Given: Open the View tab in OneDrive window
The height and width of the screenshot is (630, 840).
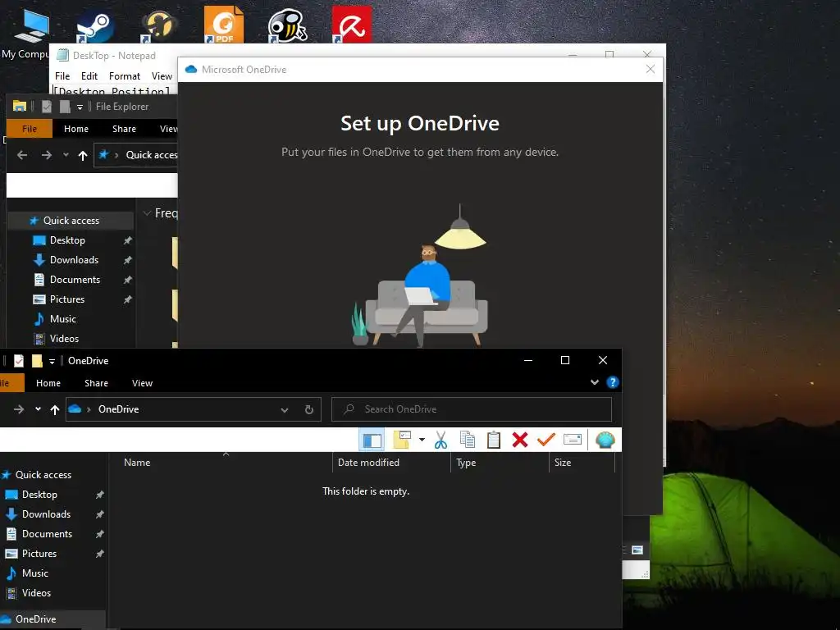Looking at the screenshot, I should coord(143,383).
